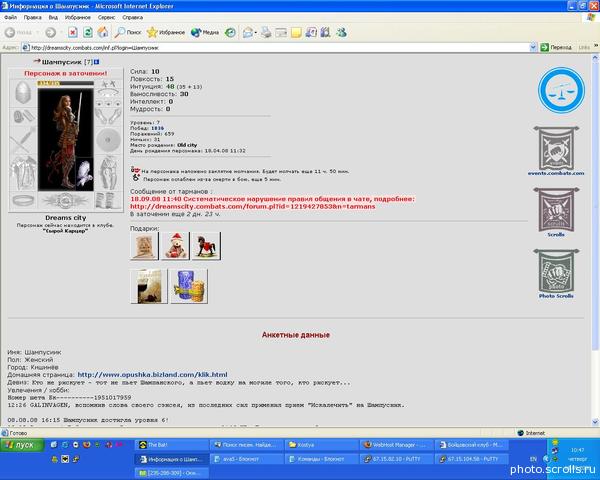
Task: Click the Messenger figure toolbar icon
Action: coord(341,33)
